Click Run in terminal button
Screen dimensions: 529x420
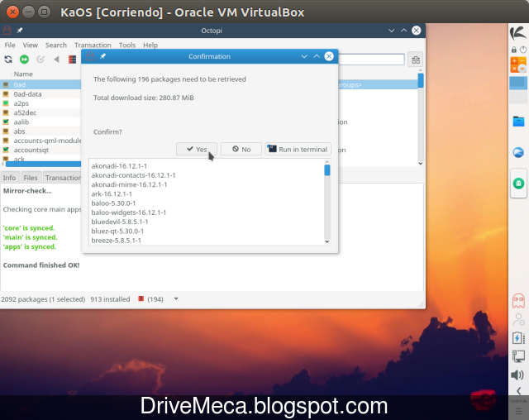(298, 149)
